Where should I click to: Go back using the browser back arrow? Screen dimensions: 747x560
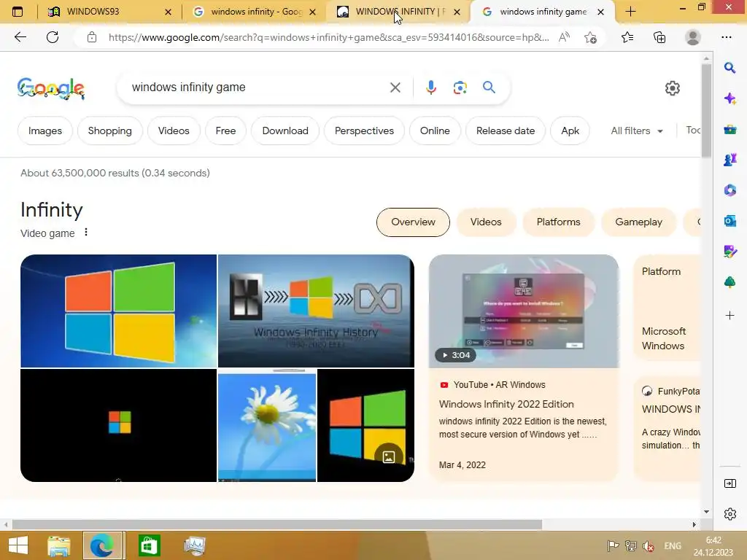point(20,37)
